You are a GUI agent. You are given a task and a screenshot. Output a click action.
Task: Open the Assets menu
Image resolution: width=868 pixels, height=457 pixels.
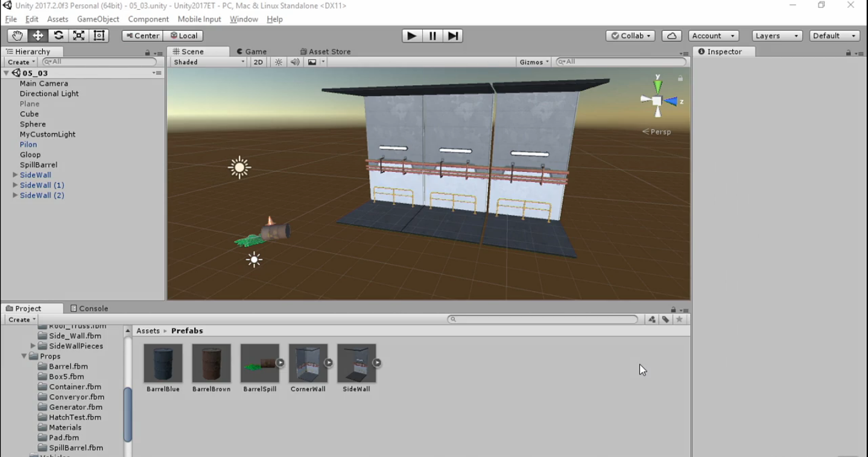point(57,19)
